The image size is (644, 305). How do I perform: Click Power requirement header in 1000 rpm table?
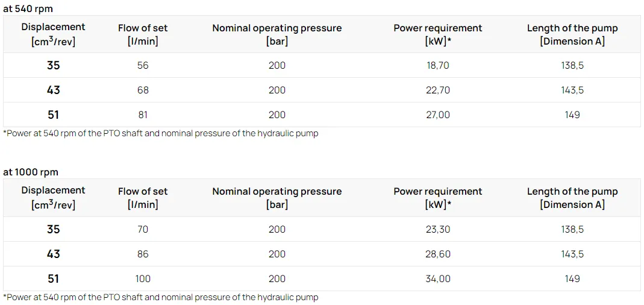pos(438,198)
